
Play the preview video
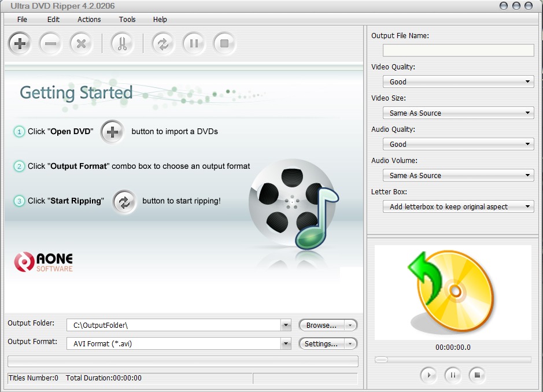[x=429, y=375]
